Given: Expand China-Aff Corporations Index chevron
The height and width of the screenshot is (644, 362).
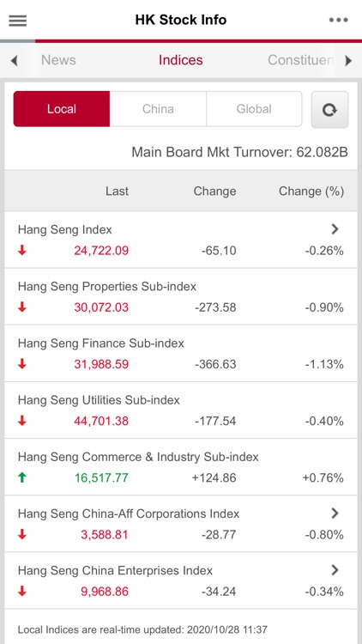Looking at the screenshot, I should [x=335, y=513].
